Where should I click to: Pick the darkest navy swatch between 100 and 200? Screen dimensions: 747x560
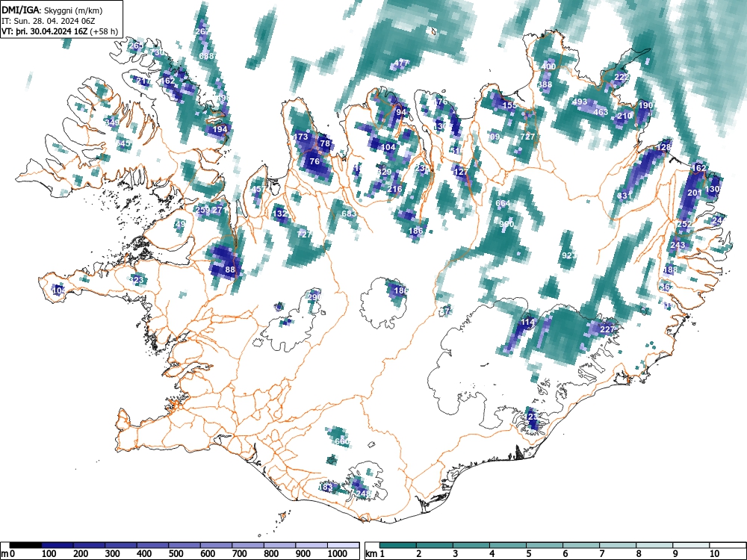click(58, 545)
